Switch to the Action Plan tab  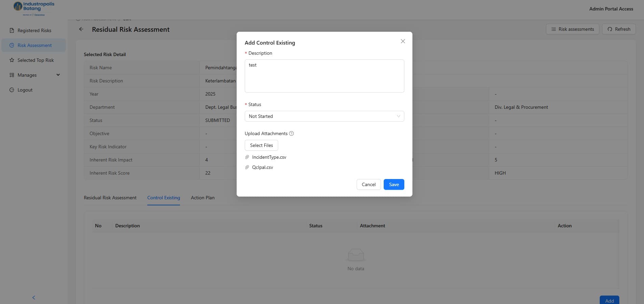point(203,198)
